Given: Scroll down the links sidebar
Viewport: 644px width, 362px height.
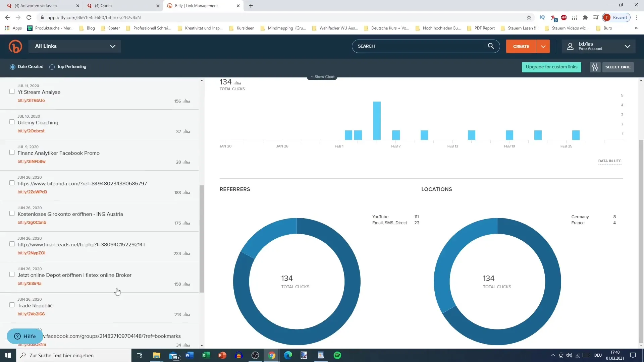Looking at the screenshot, I should [202, 346].
